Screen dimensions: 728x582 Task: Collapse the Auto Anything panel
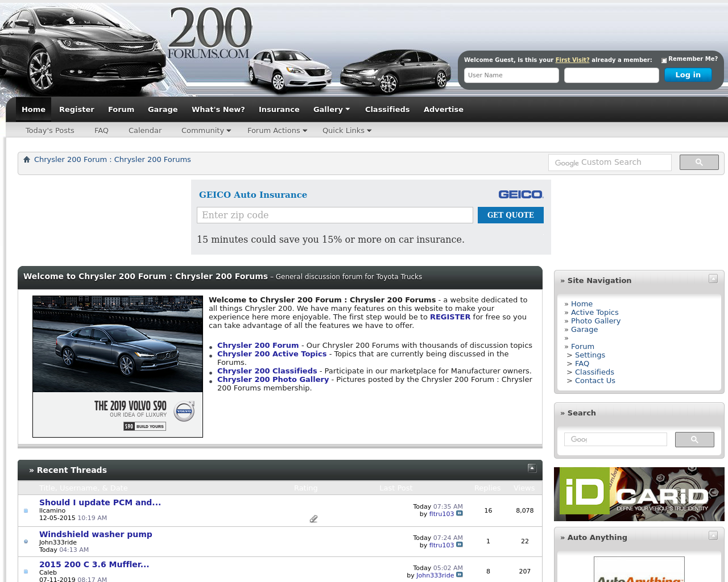713,535
